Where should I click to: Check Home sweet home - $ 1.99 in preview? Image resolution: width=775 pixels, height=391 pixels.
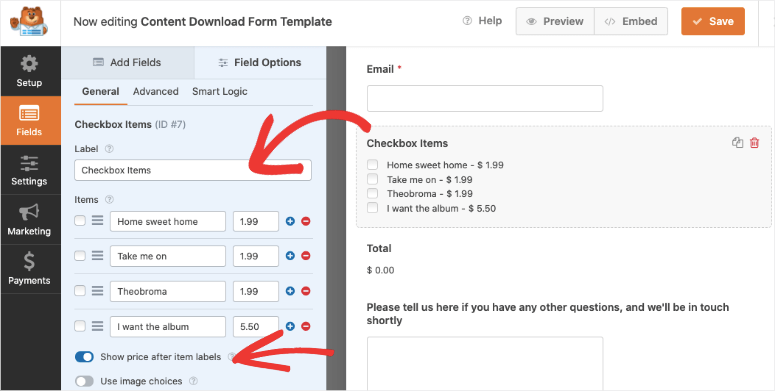[x=373, y=165]
